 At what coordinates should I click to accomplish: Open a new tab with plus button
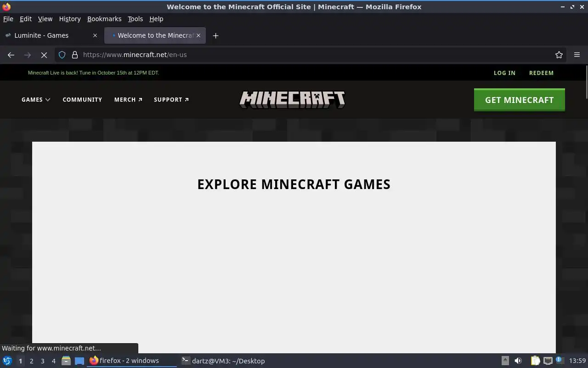click(x=215, y=35)
